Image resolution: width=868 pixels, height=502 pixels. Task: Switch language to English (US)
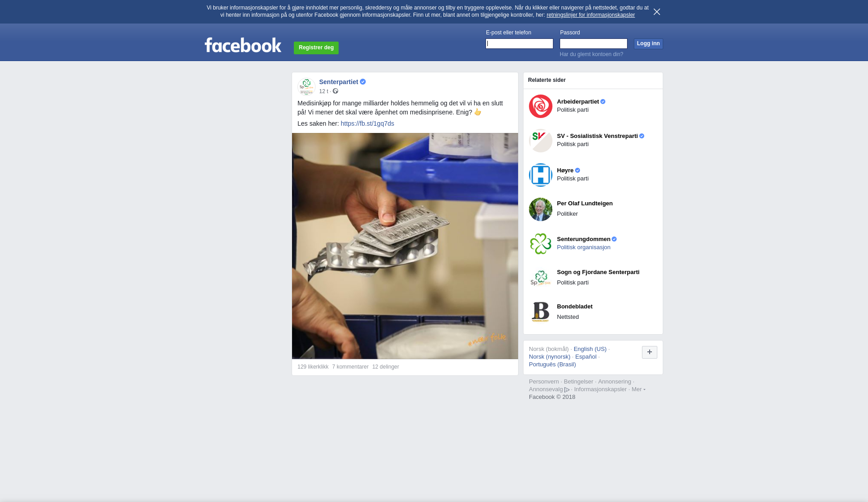click(590, 349)
